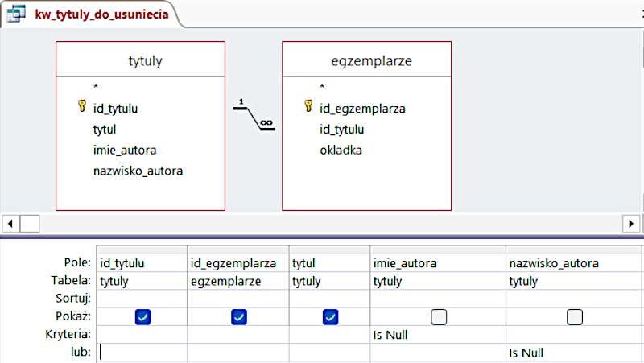This screenshot has height=363, width=644.
Task: Open the Sortuj cell for the tytul column
Action: point(329,299)
